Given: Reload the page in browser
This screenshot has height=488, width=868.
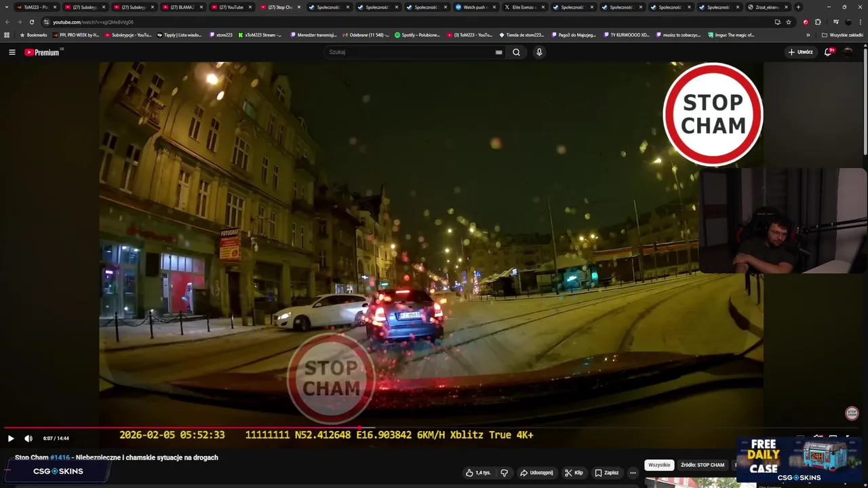Looking at the screenshot, I should point(31,22).
